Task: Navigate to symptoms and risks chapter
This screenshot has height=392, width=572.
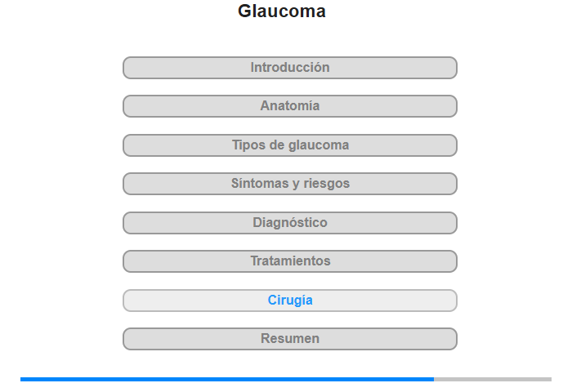Action: [x=289, y=184]
